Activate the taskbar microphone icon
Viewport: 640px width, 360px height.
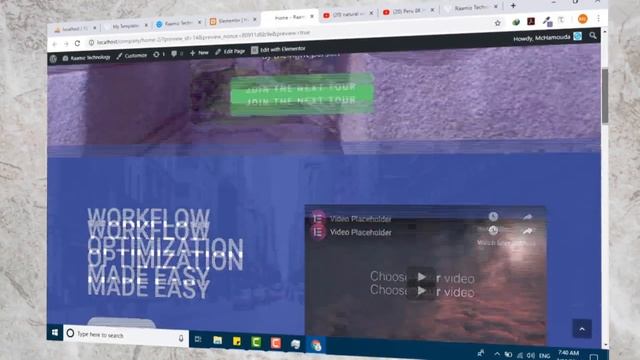181,338
